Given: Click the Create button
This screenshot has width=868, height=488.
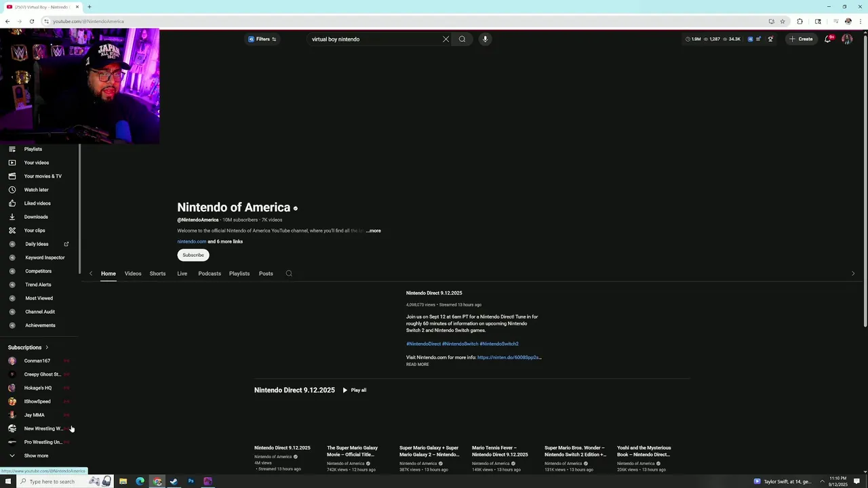Looking at the screenshot, I should point(801,39).
